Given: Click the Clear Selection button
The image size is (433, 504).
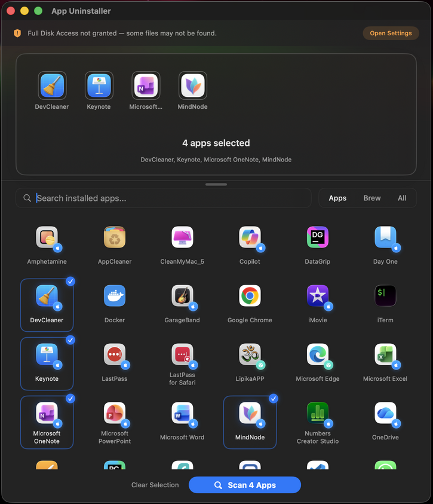Looking at the screenshot, I should pyautogui.click(x=155, y=485).
